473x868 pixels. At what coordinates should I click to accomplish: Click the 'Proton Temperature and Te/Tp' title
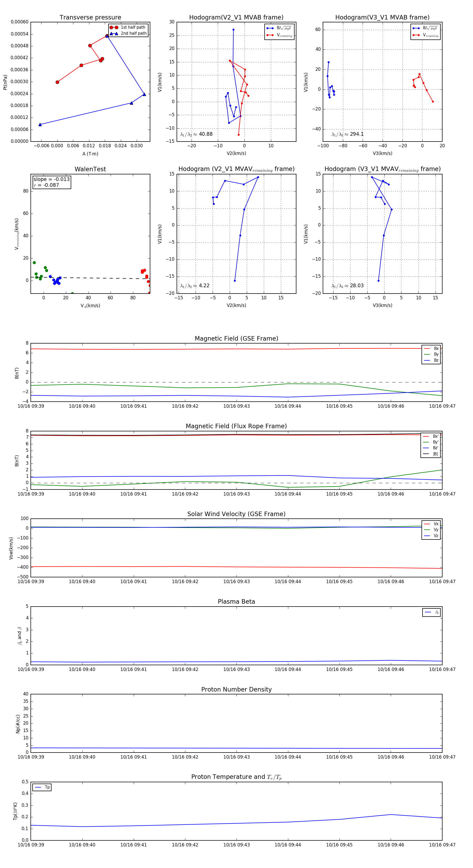(236, 777)
